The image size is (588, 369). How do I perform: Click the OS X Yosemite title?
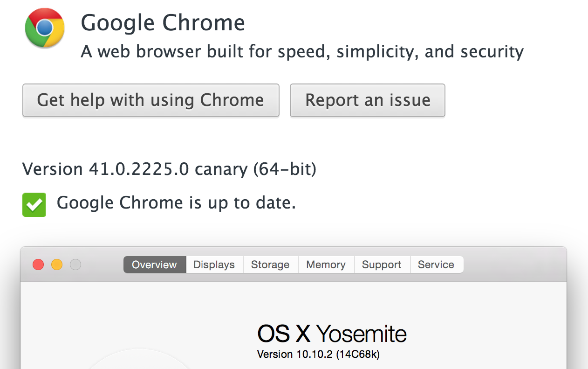tap(332, 334)
